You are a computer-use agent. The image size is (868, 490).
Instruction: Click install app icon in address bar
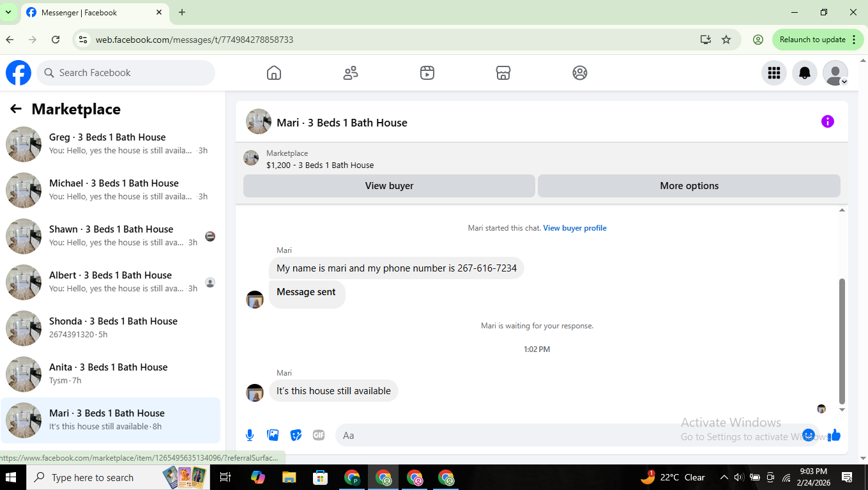pos(706,40)
